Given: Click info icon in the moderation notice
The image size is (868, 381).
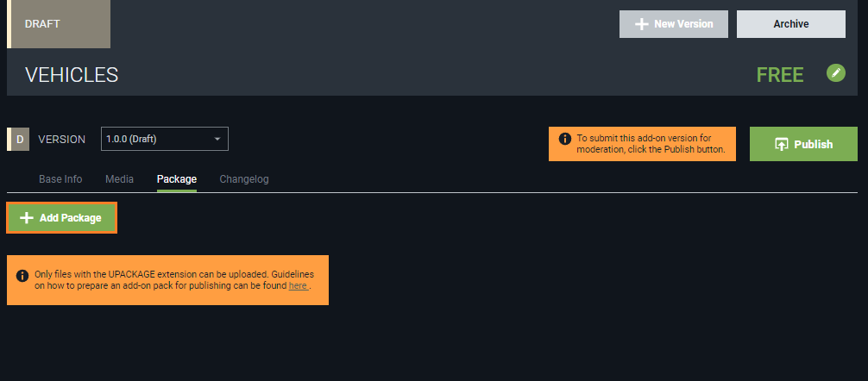Looking at the screenshot, I should [x=564, y=139].
